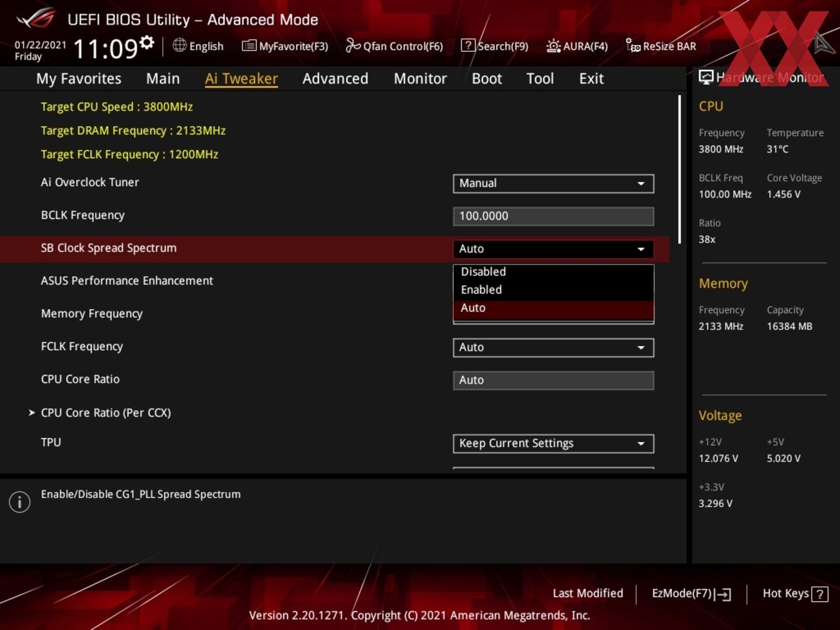This screenshot has height=630, width=840.
Task: Click the globe language icon
Action: tap(179, 45)
